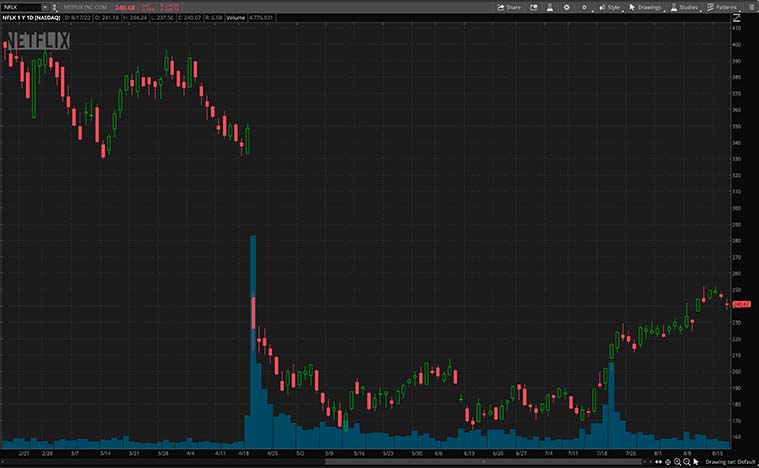Open the D timeframe selector
Image resolution: width=759 pixels, height=468 pixels.
(585, 7)
